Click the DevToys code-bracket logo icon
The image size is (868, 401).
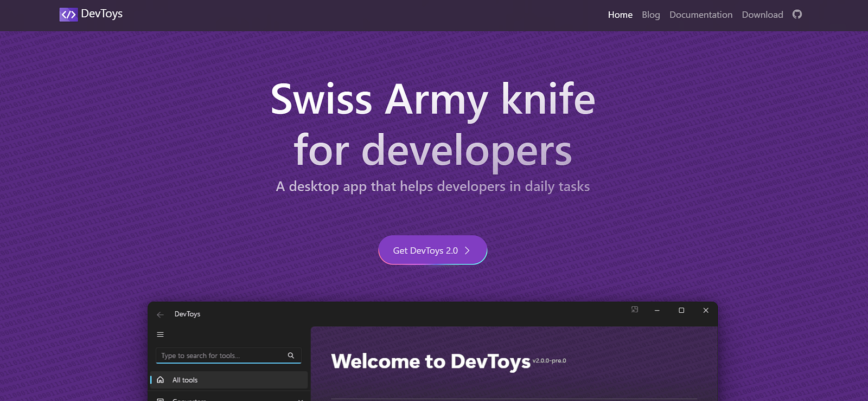[x=68, y=15]
